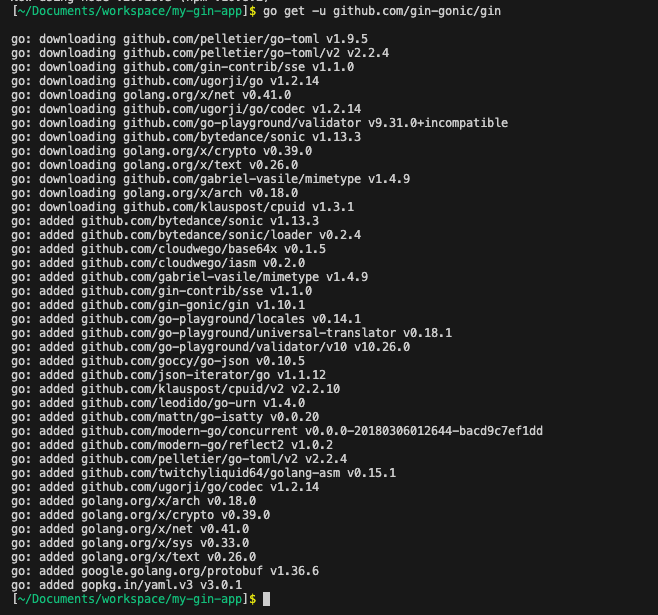Click the added golang.org/x/net v0.41.0 line
658x615 pixels.
(x=130, y=529)
